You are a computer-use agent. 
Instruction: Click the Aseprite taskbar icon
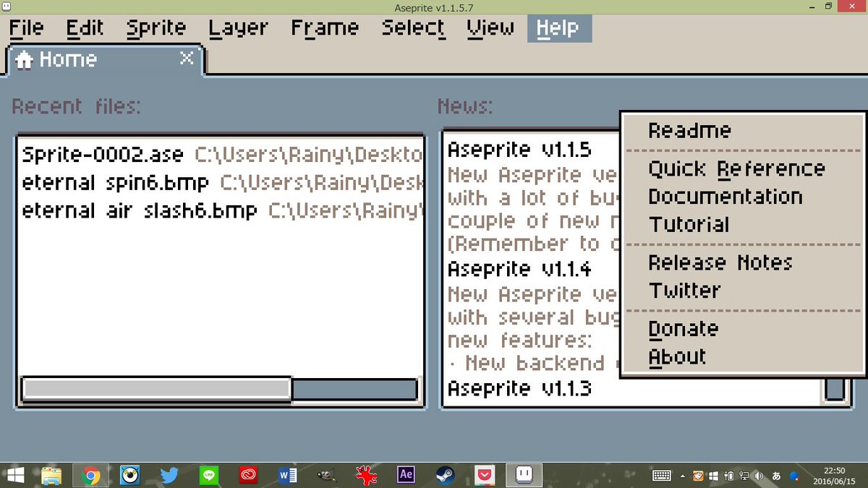click(524, 474)
